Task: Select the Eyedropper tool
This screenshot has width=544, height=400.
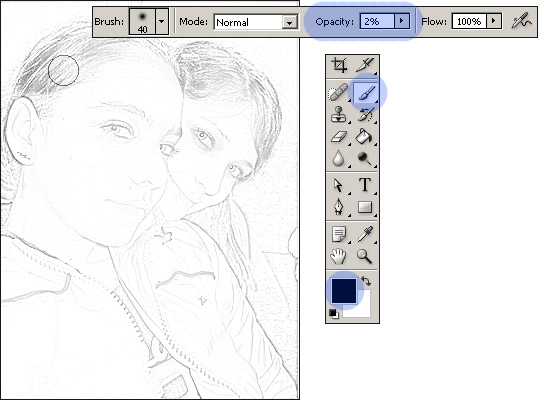Action: click(365, 234)
